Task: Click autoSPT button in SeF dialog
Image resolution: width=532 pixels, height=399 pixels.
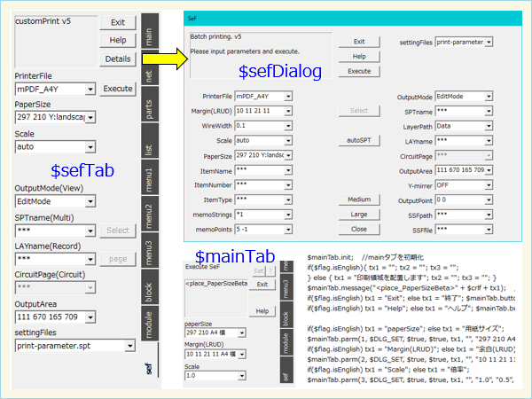Action: click(359, 140)
